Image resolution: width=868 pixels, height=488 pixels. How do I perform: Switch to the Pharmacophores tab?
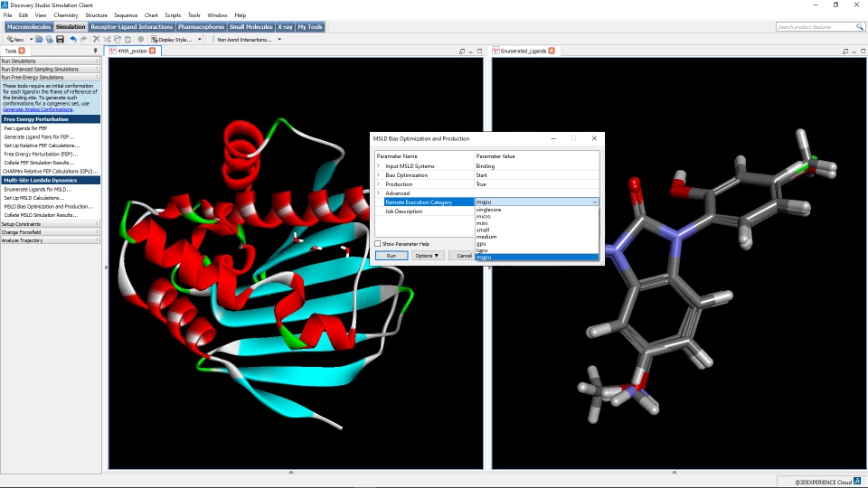[201, 26]
